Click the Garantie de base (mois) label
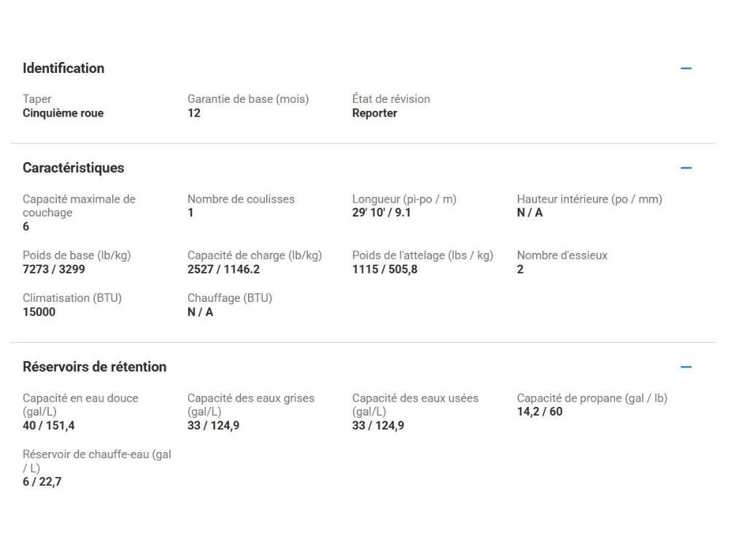The image size is (747, 560). [x=248, y=99]
